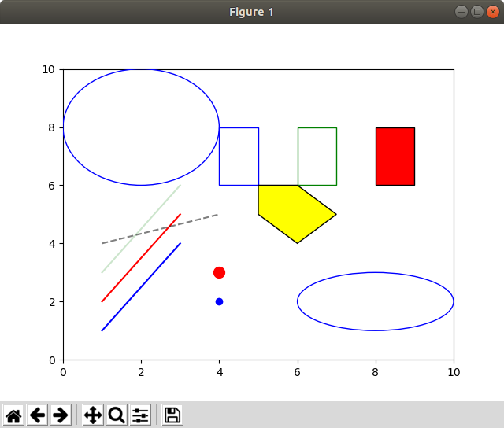This screenshot has height=428, width=504.
Task: Reset the view with the Home icon
Action: pos(14,415)
